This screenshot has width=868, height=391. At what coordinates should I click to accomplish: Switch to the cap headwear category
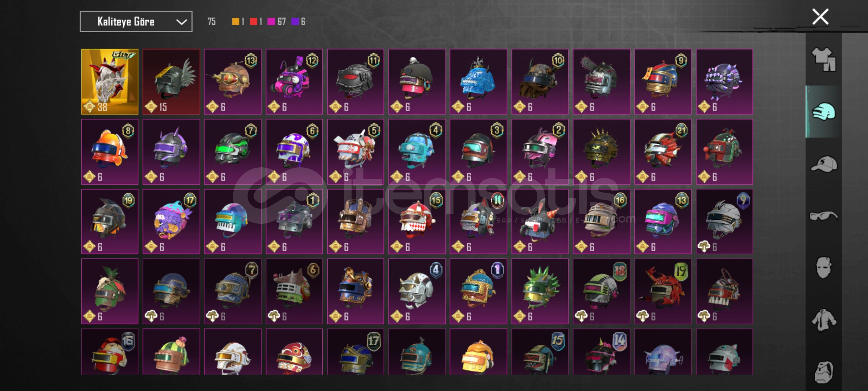tap(824, 164)
